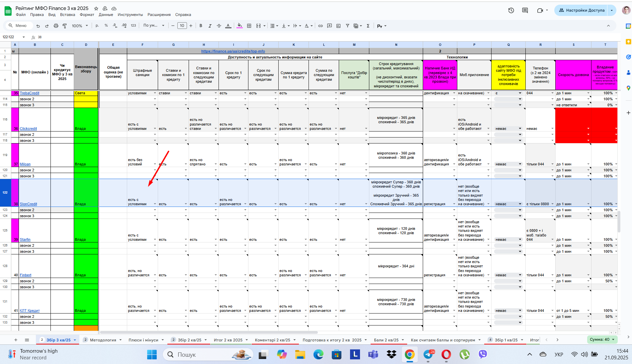
Task: Increase decimal places icon
Action: pyautogui.click(x=124, y=26)
